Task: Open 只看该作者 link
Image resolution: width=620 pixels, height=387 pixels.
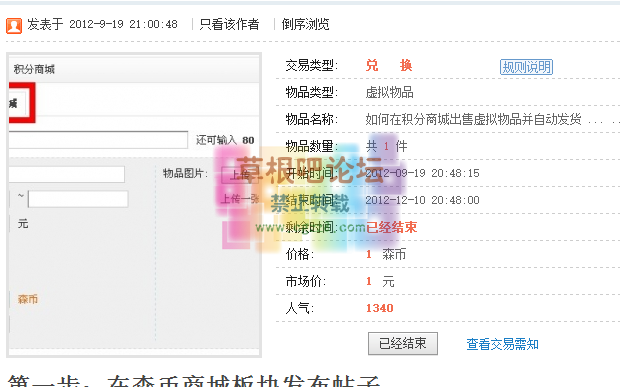Action: (229, 25)
